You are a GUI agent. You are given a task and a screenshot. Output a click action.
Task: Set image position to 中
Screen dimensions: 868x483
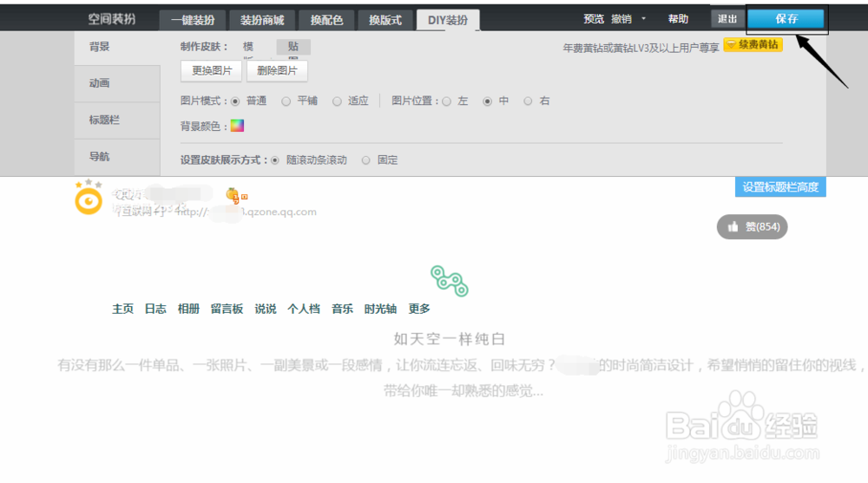point(487,101)
